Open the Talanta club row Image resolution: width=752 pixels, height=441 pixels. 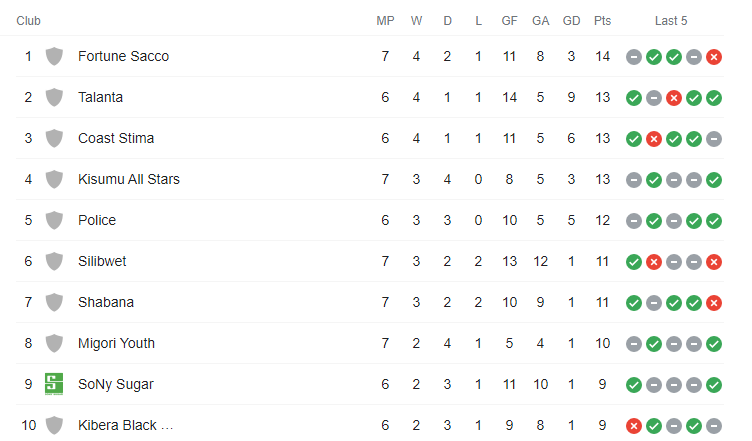click(x=370, y=97)
